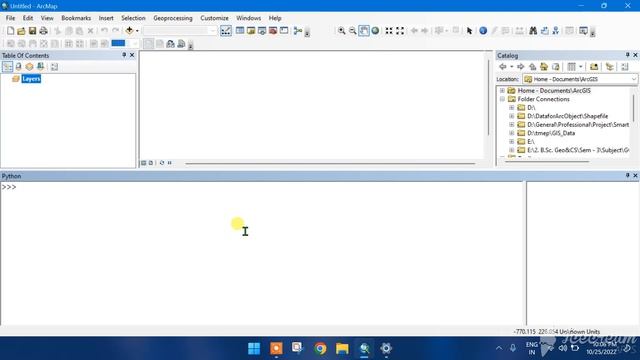Screen dimensions: 640x360
Task: Click the blue fill color swatch
Action: click(x=118, y=43)
